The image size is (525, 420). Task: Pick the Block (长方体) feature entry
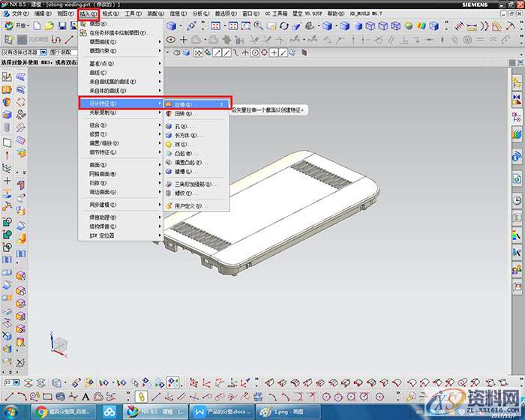[184, 136]
